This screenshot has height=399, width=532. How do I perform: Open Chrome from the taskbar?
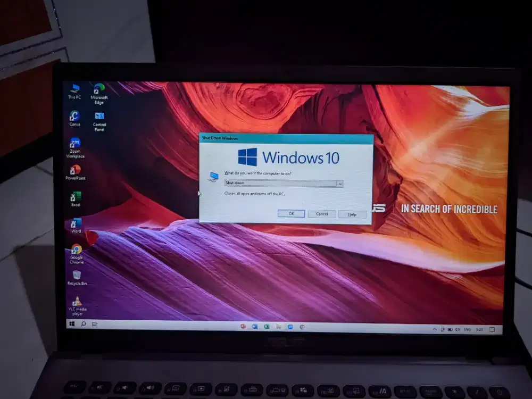[301, 326]
